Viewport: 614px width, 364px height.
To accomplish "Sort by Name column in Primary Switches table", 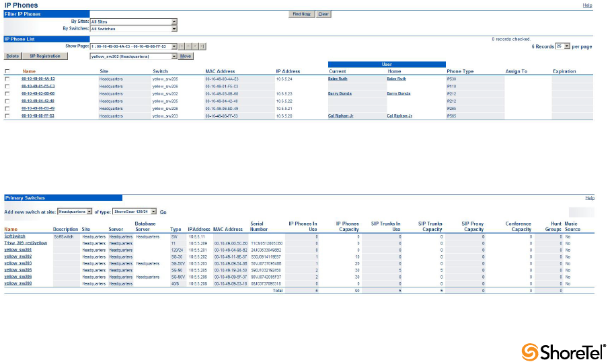I will [x=11, y=230].
